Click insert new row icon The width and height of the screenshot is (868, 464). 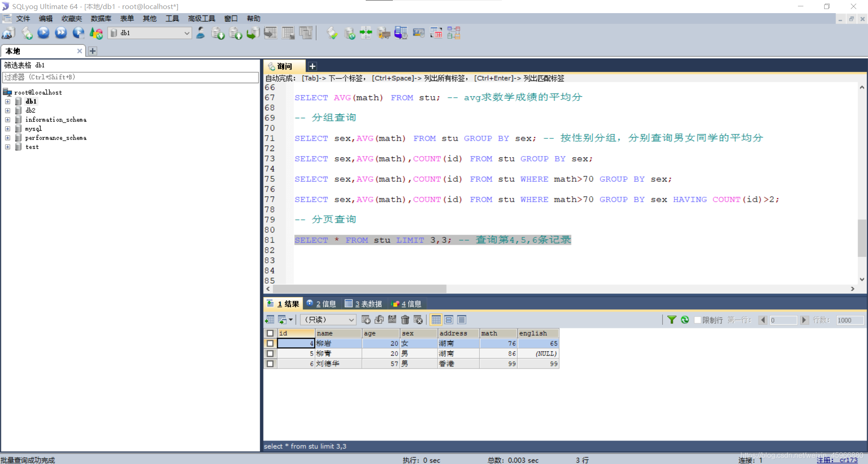pyautogui.click(x=366, y=320)
